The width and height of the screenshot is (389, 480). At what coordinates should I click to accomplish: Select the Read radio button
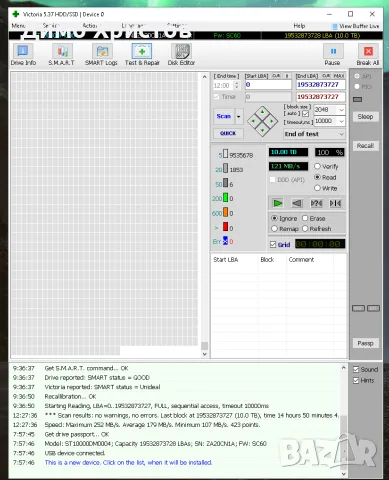[317, 177]
